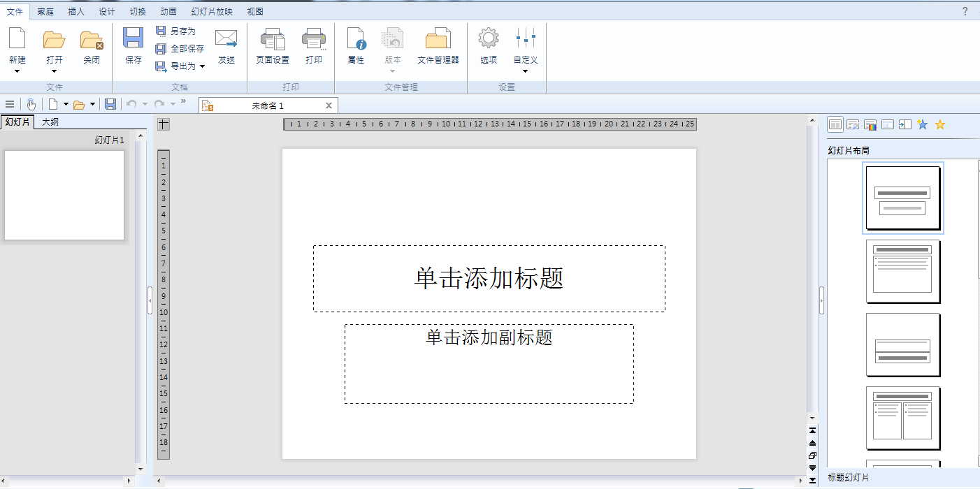Click quick toolbar new document icon
Image resolution: width=980 pixels, height=489 pixels.
(x=53, y=104)
